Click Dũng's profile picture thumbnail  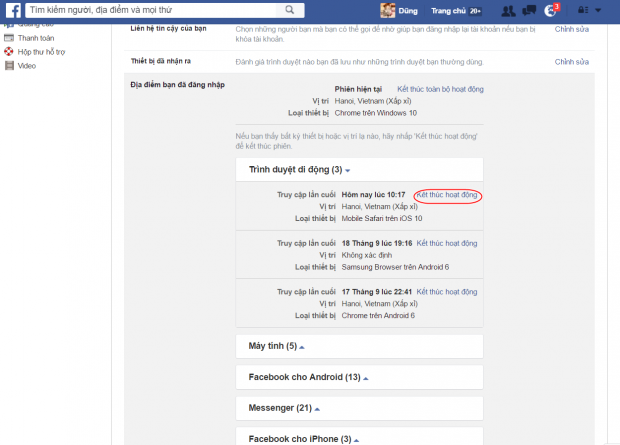point(387,10)
